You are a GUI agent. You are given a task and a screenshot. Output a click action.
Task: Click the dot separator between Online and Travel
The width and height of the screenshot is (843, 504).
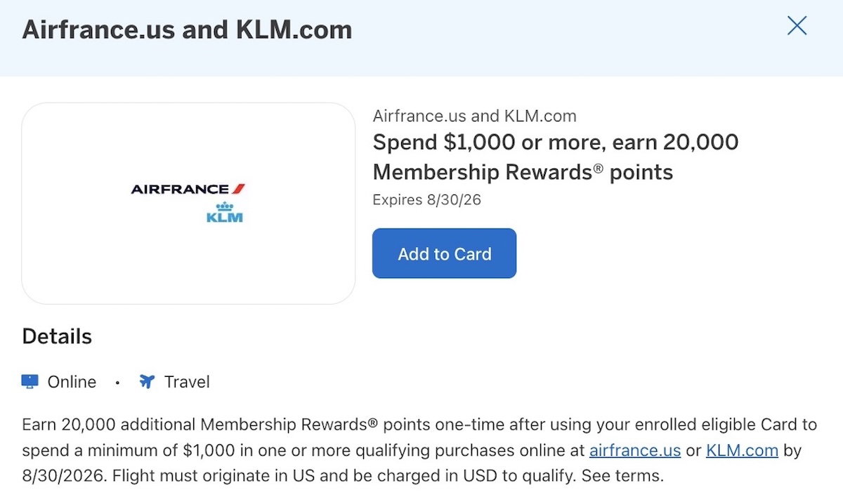117,383
